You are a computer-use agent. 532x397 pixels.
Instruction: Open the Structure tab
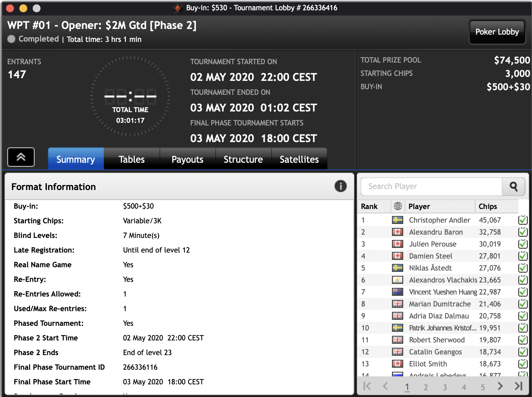click(x=243, y=159)
